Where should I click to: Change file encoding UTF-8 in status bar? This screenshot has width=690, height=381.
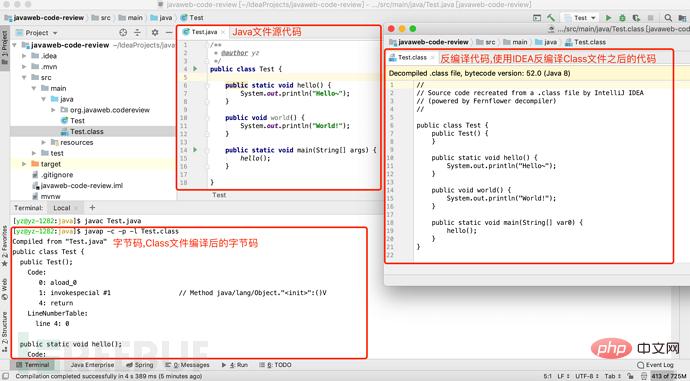tap(587, 376)
